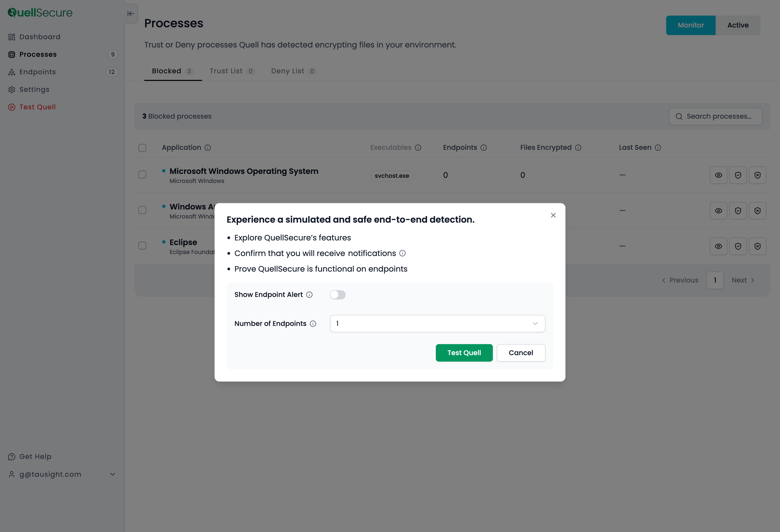This screenshot has height=532, width=780.
Task: Click the green Test Quell button
Action: point(464,353)
